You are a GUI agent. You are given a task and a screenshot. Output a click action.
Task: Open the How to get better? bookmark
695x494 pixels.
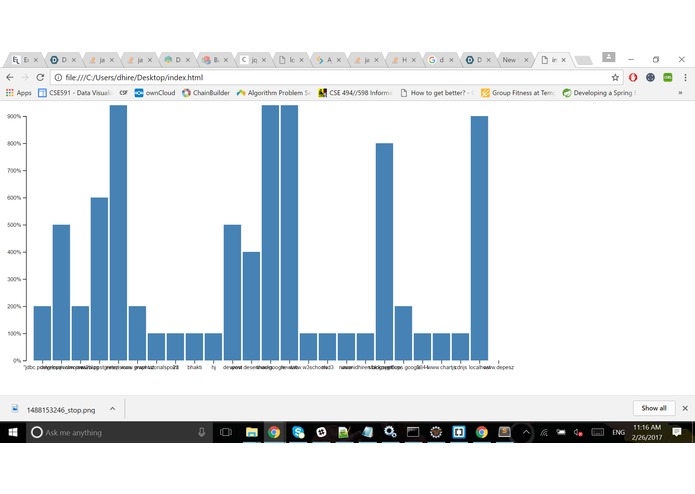click(436, 93)
